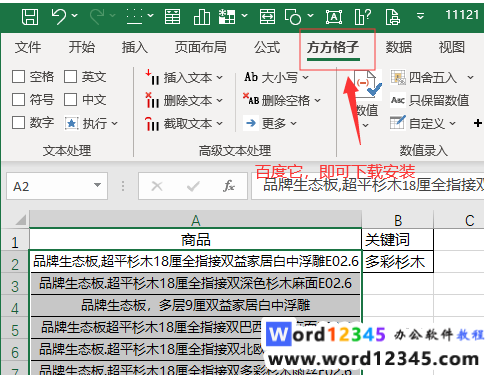Click the Save icon in quick access toolbar
489x375 pixels.
30,16
